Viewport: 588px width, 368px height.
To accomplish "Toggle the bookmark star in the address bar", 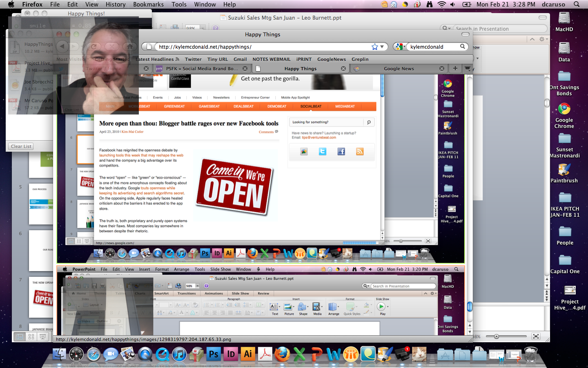I will click(374, 47).
